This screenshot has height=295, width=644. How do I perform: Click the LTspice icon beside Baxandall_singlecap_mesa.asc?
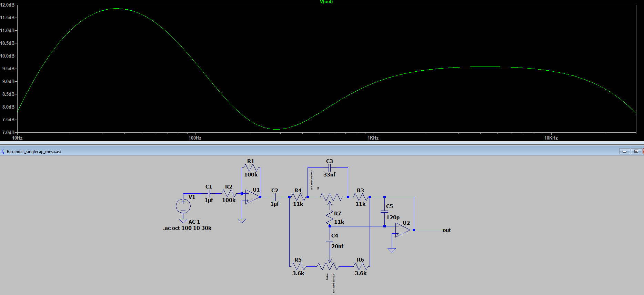[x=3, y=151]
